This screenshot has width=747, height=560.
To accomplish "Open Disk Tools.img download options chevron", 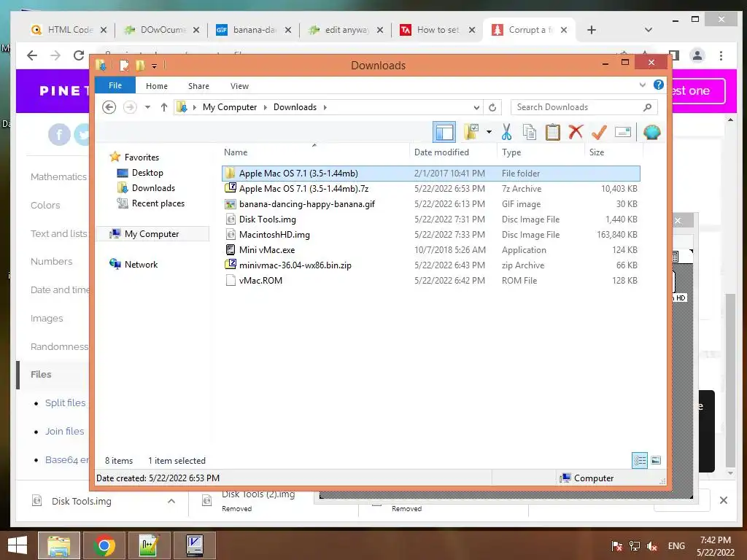I will tap(171, 501).
